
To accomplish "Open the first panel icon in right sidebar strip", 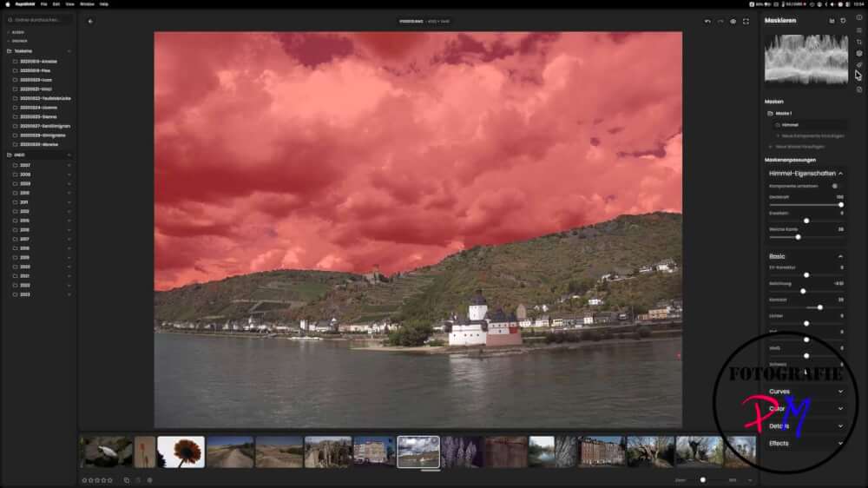I will tap(859, 17).
